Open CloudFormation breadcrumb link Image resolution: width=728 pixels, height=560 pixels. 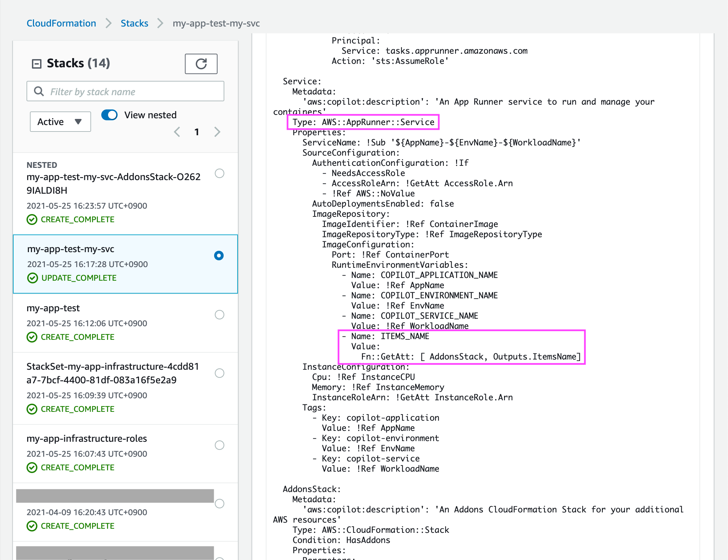(x=61, y=23)
